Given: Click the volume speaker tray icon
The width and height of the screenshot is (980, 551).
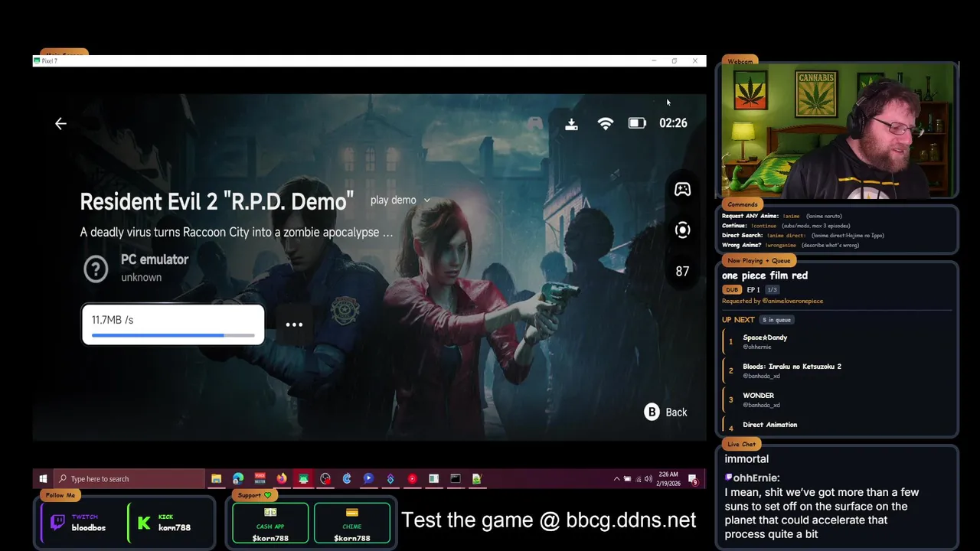Looking at the screenshot, I should (649, 479).
